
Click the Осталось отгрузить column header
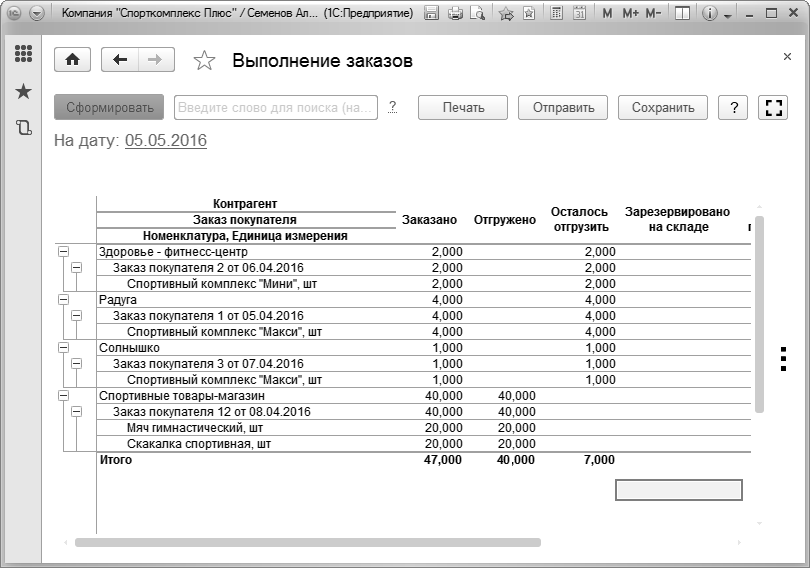coord(580,219)
